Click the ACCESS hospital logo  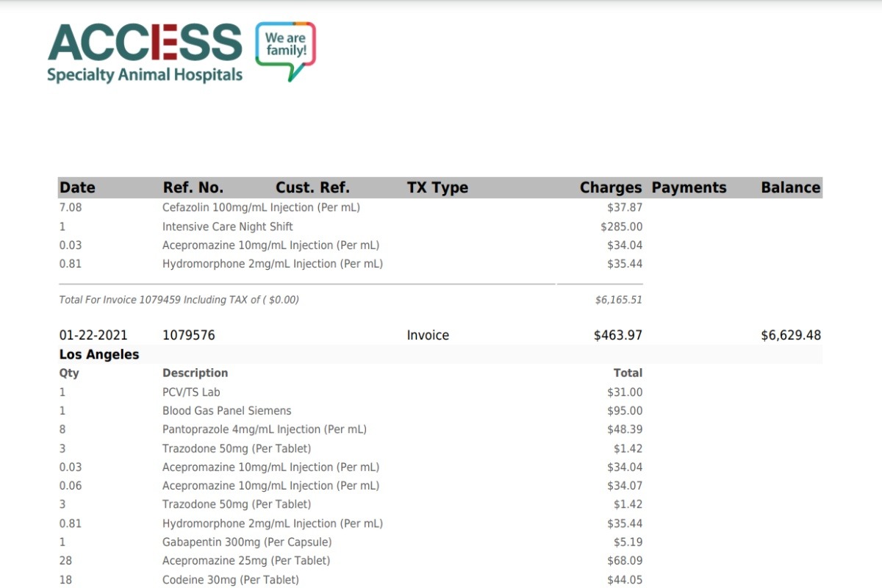[x=145, y=51]
